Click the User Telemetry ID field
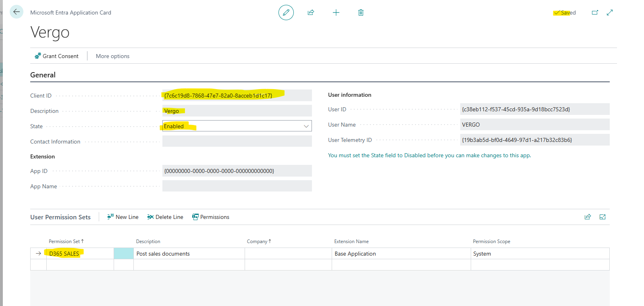This screenshot has width=644, height=306. pos(535,139)
